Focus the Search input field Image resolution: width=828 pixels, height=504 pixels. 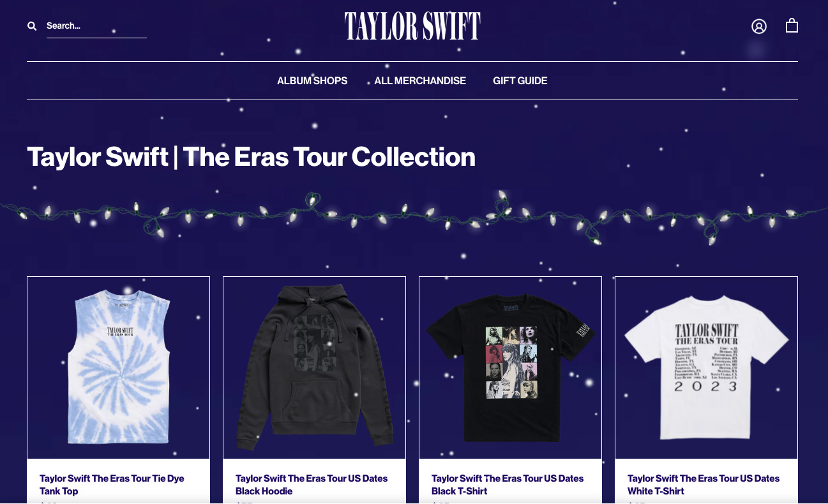point(96,26)
